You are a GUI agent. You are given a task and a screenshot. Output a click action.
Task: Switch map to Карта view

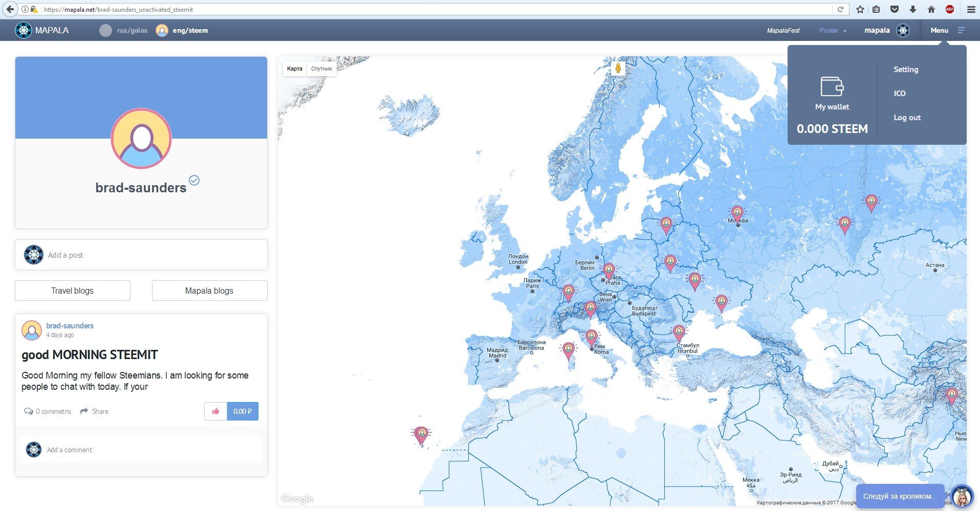(x=294, y=69)
